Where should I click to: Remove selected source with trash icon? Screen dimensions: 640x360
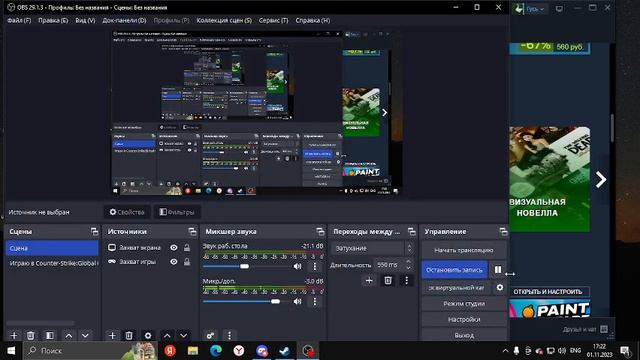click(129, 336)
